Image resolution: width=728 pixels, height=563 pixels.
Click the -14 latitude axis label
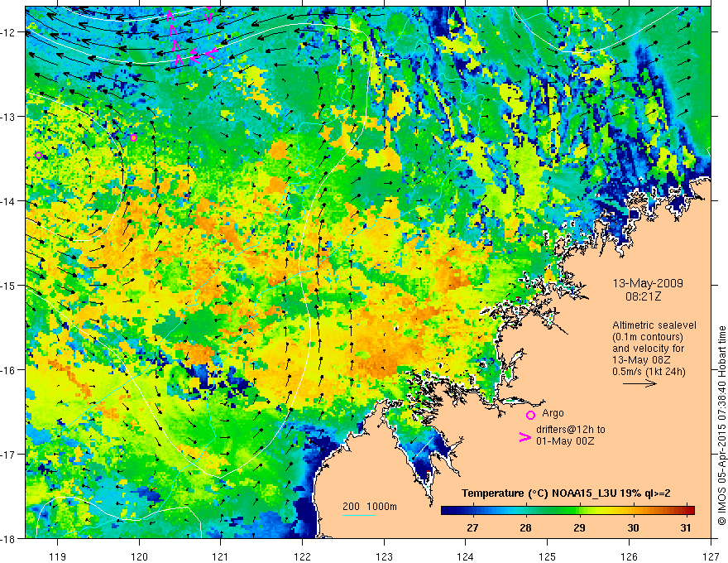(9, 201)
